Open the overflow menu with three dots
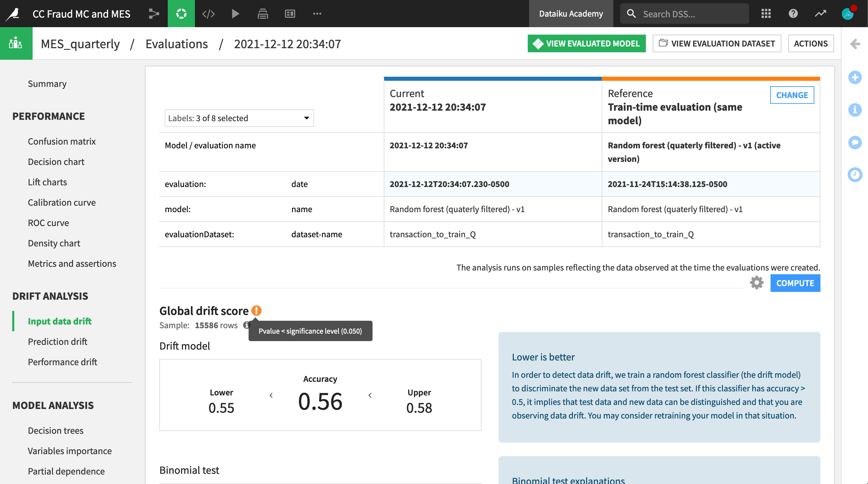The image size is (868, 484). tap(317, 14)
